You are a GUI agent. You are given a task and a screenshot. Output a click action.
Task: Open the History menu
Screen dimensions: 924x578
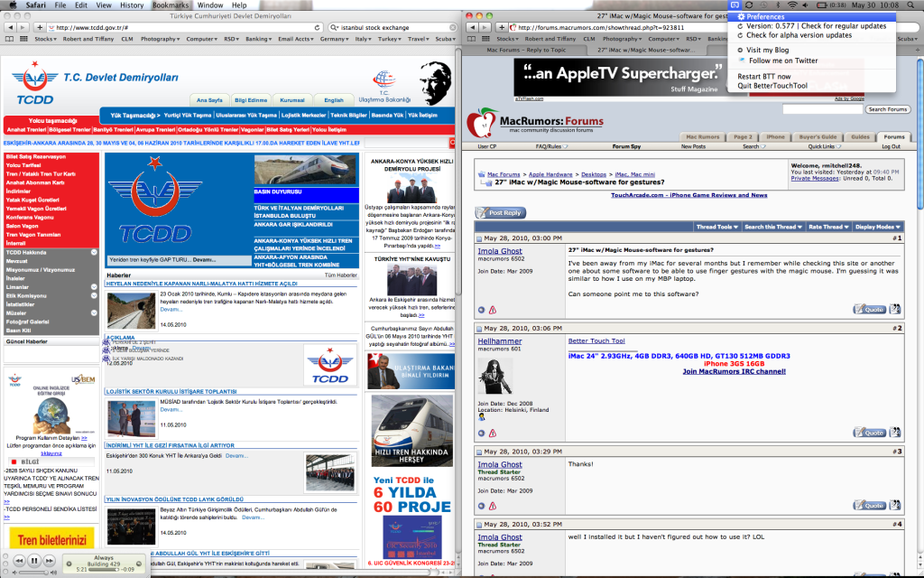click(x=132, y=5)
